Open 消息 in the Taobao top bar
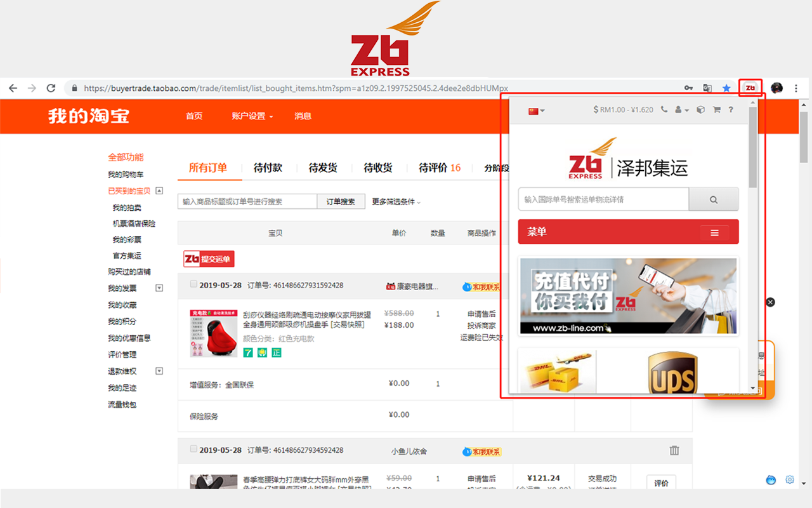Image resolution: width=812 pixels, height=508 pixels. point(303,116)
